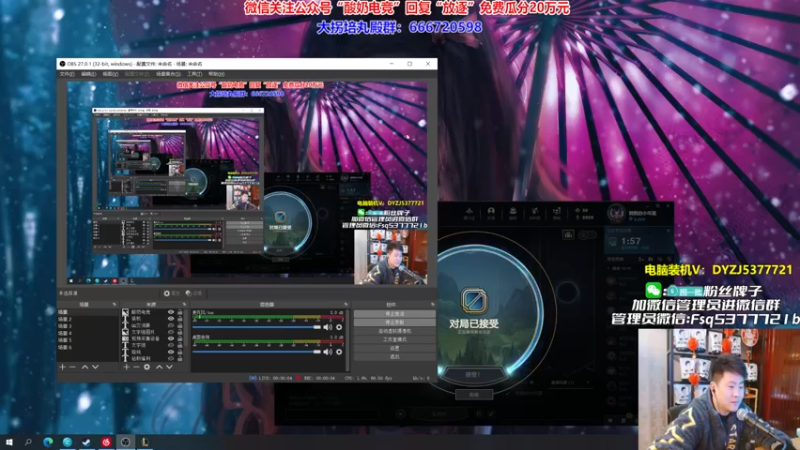Open the collection icon in League top navigation
Screen dimensions: 800x450
[513, 213]
